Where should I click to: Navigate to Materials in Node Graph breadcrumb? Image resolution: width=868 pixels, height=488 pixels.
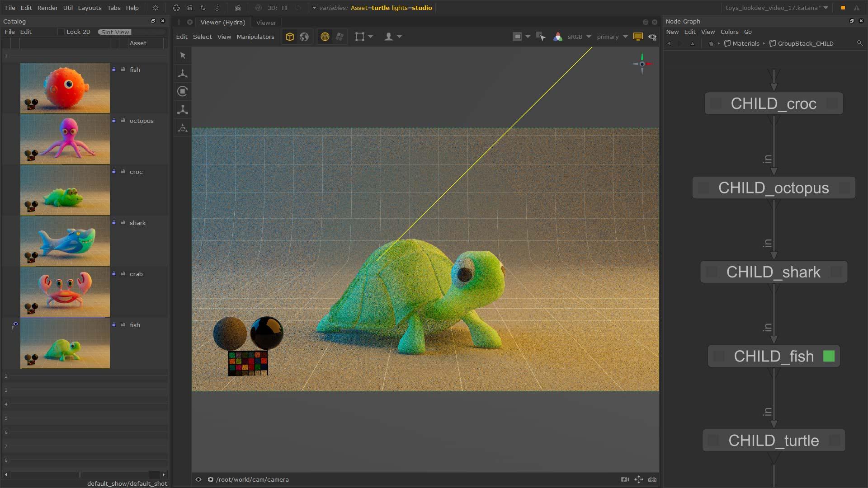745,43
